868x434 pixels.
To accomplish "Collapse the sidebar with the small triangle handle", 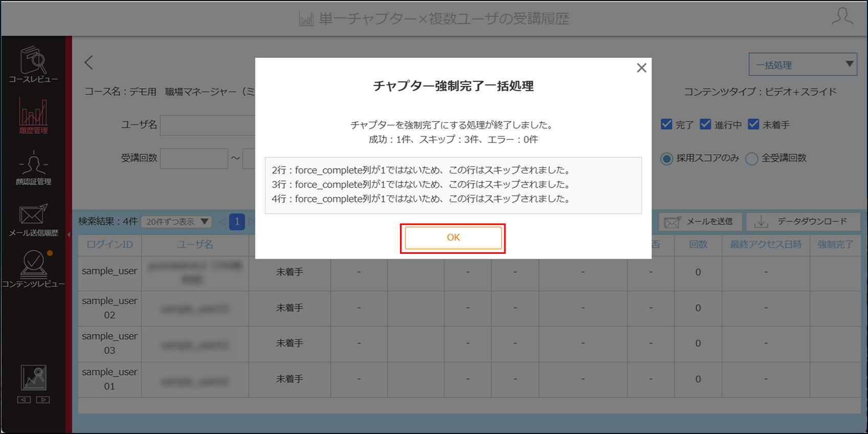I will (69, 235).
